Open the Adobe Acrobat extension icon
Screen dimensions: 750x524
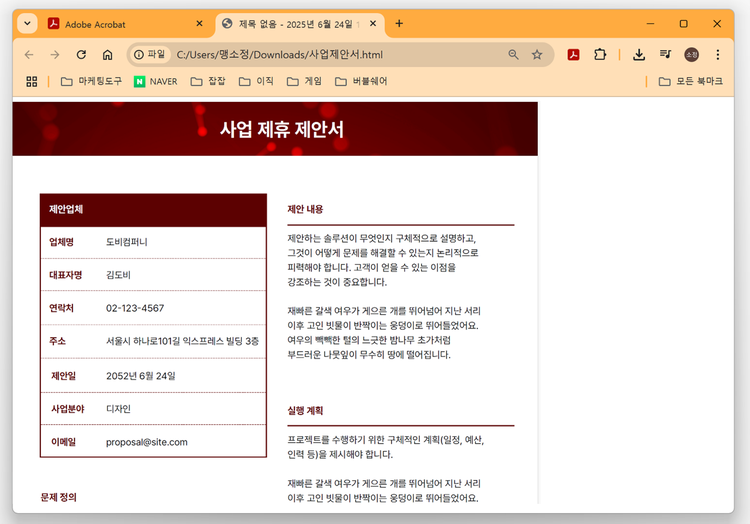click(x=574, y=55)
